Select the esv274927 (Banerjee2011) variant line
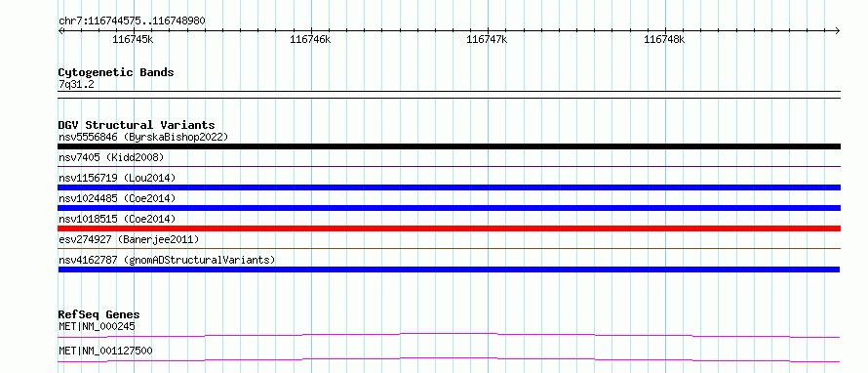This screenshot has width=868, height=373. point(449,248)
